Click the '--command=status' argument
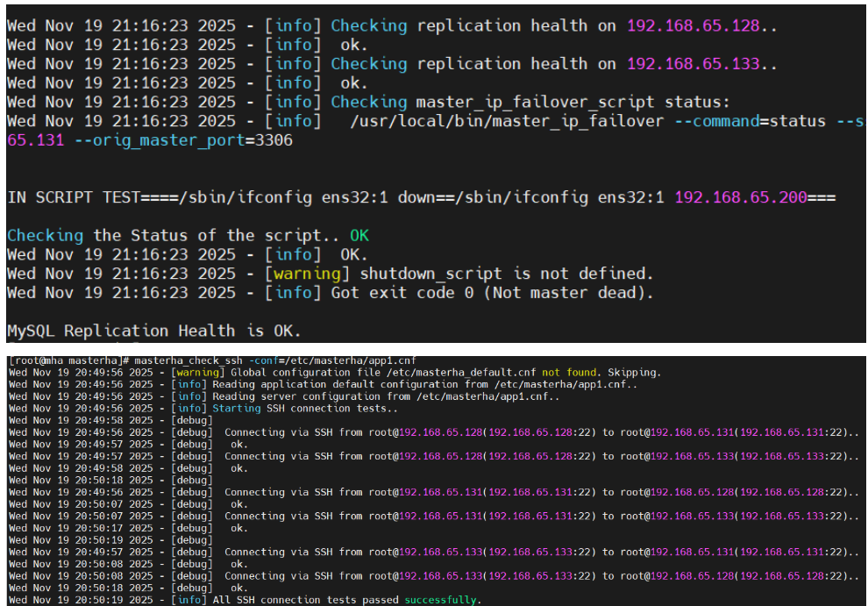 pos(751,121)
